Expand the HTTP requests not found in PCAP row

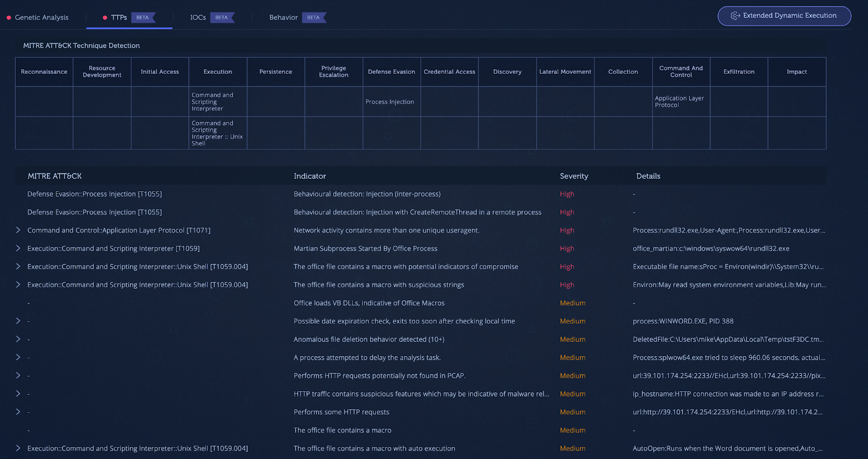[x=18, y=376]
